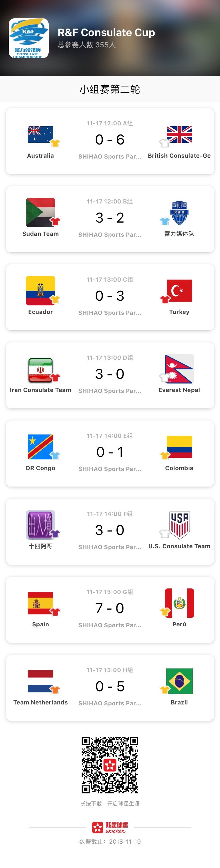Select the Everest Nepal flag
This screenshot has height=868, width=220.
click(179, 369)
